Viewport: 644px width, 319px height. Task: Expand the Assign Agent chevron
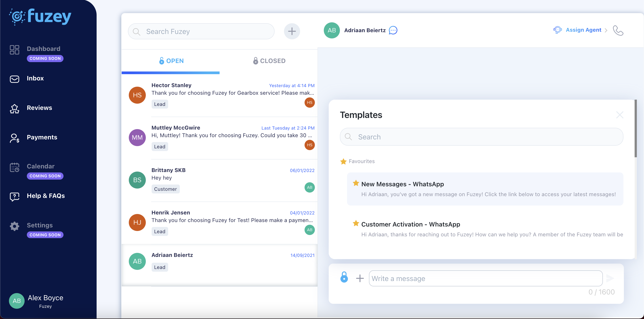tap(606, 30)
